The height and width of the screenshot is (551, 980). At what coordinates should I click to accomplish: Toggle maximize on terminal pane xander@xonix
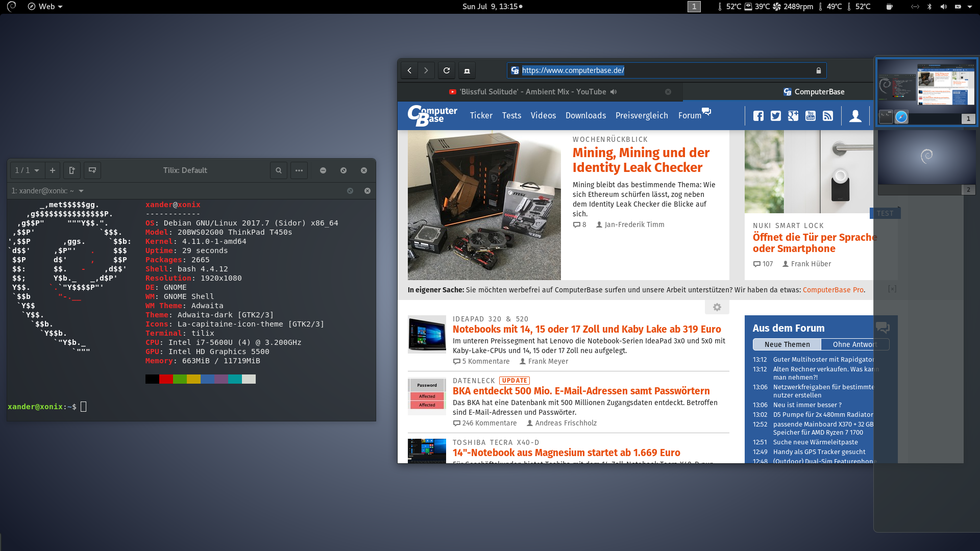350,191
